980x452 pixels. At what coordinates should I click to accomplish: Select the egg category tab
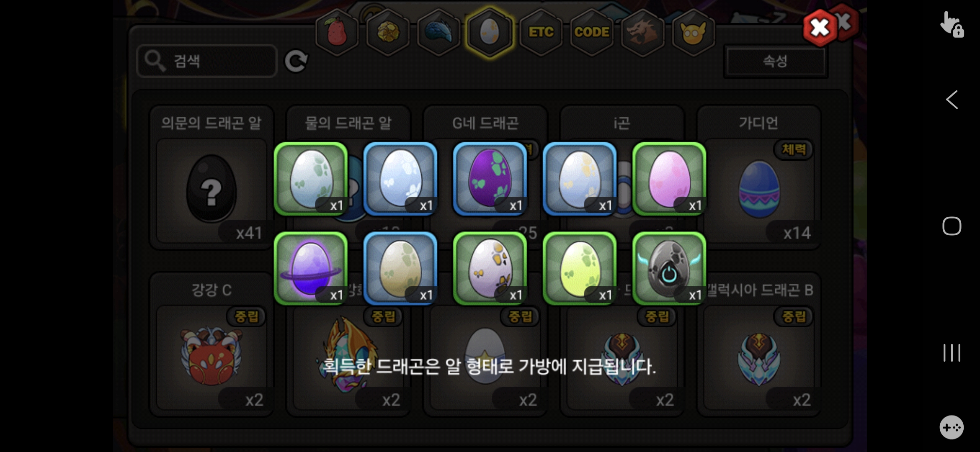490,33
